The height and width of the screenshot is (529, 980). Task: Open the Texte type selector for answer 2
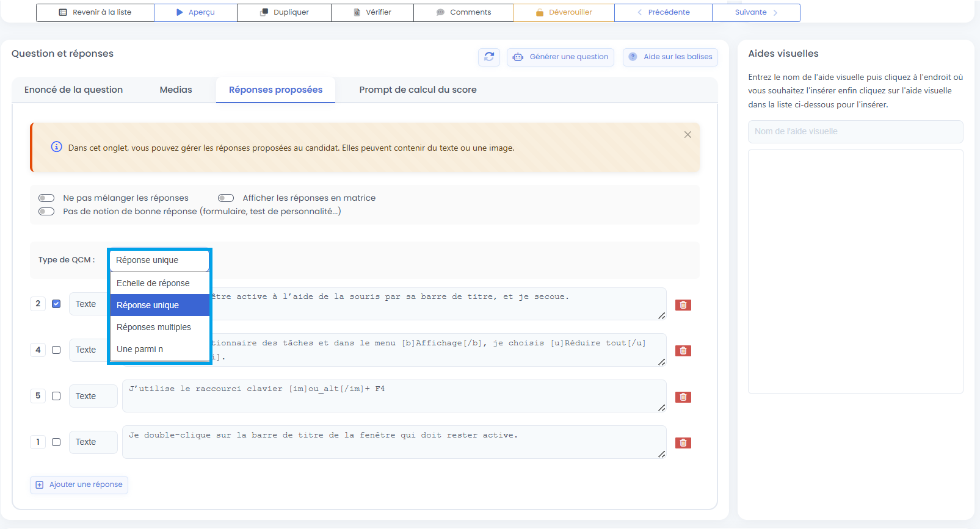pos(89,304)
